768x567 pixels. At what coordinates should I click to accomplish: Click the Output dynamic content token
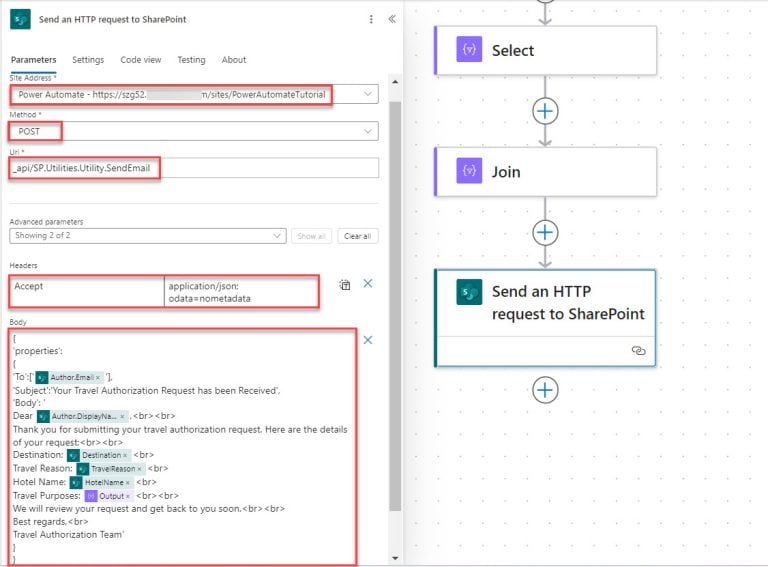point(109,496)
